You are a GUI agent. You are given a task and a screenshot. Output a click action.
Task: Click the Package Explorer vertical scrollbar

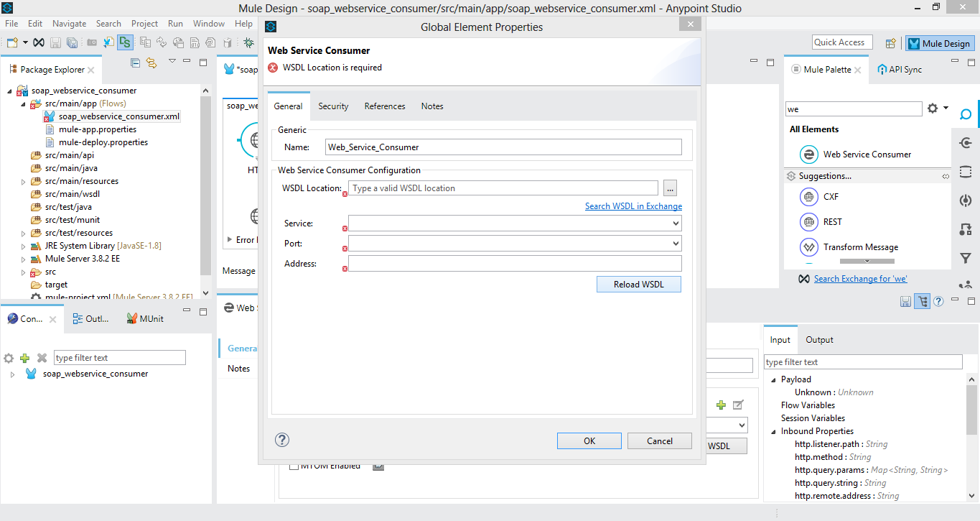pos(206,187)
